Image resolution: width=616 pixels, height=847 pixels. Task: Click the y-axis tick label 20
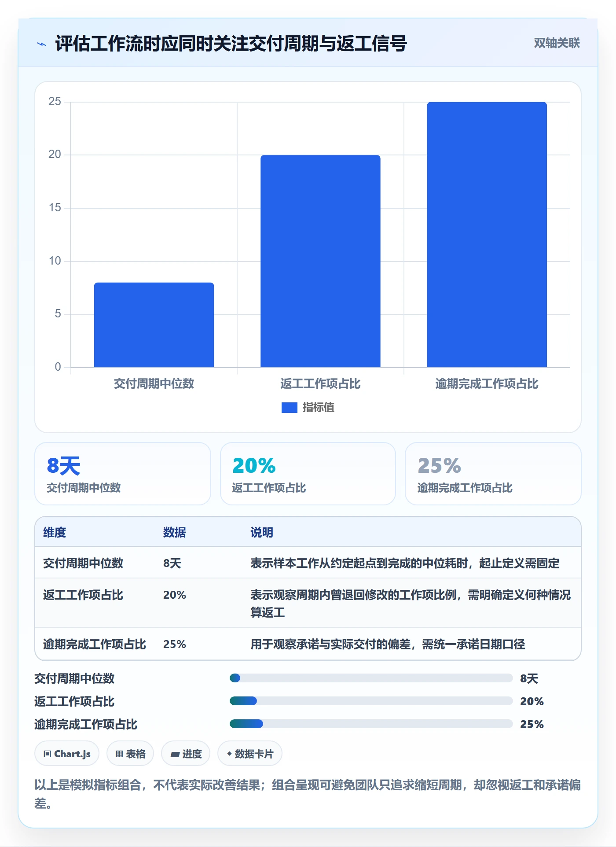point(55,155)
